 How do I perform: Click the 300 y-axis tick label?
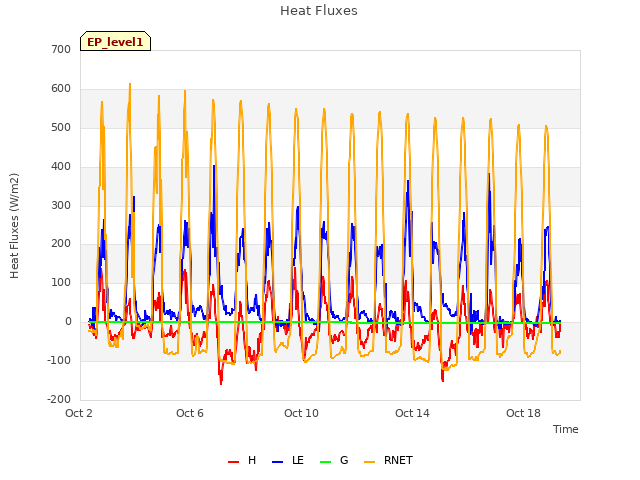click(x=61, y=205)
